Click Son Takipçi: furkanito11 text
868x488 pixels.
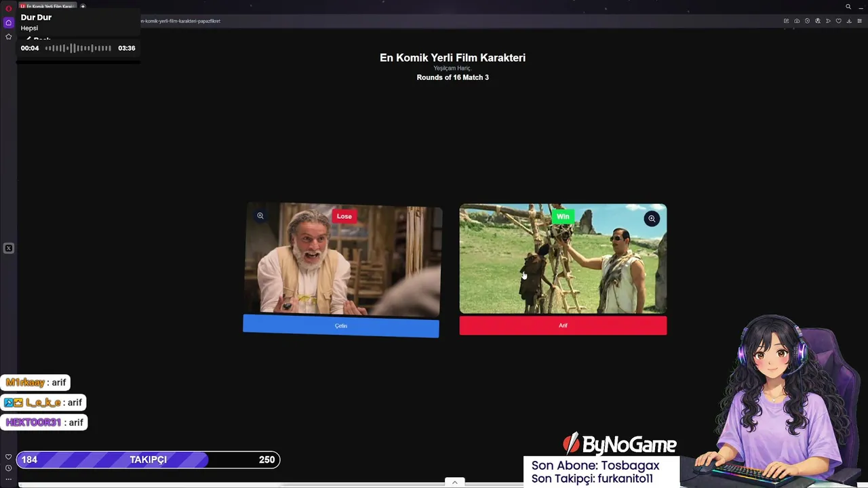pos(592,479)
